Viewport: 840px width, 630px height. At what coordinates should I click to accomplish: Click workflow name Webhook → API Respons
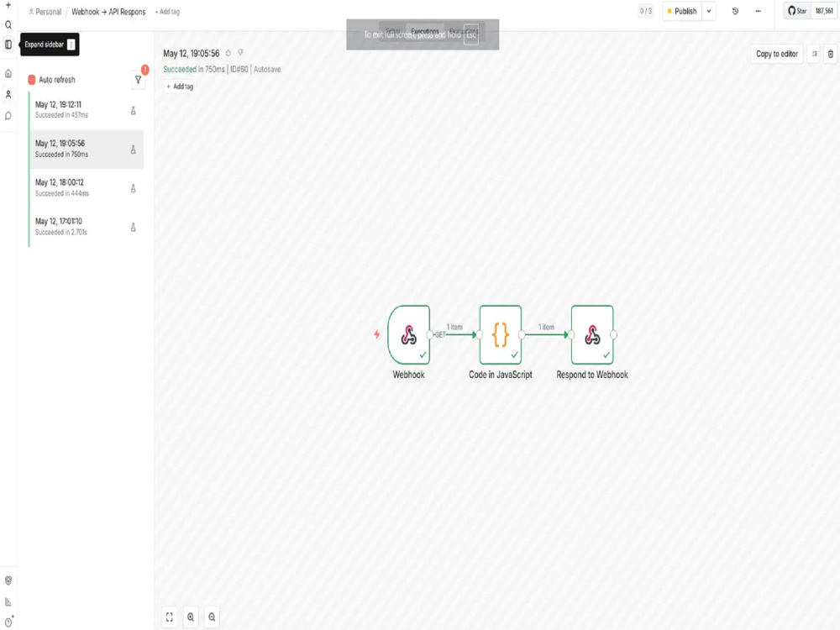point(108,12)
